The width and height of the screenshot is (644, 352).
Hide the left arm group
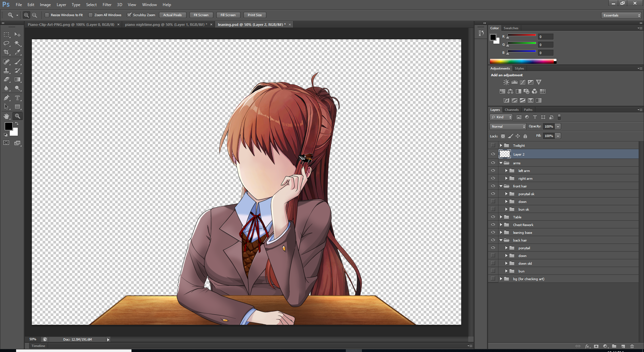(x=493, y=171)
